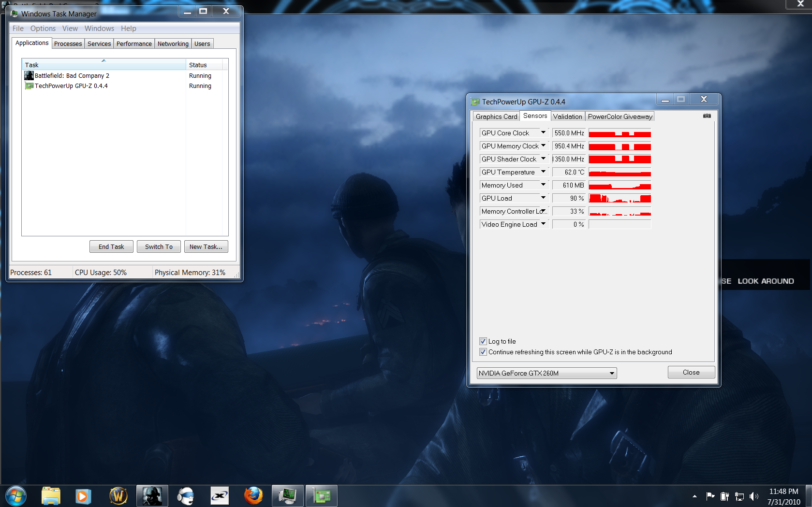
Task: Switch to the Performance tab
Action: pyautogui.click(x=134, y=43)
